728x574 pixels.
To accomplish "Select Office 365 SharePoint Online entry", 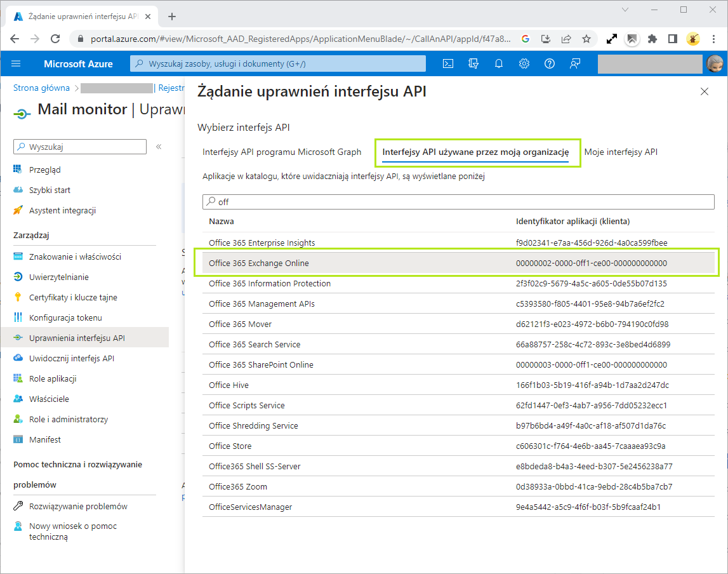I will [x=261, y=365].
